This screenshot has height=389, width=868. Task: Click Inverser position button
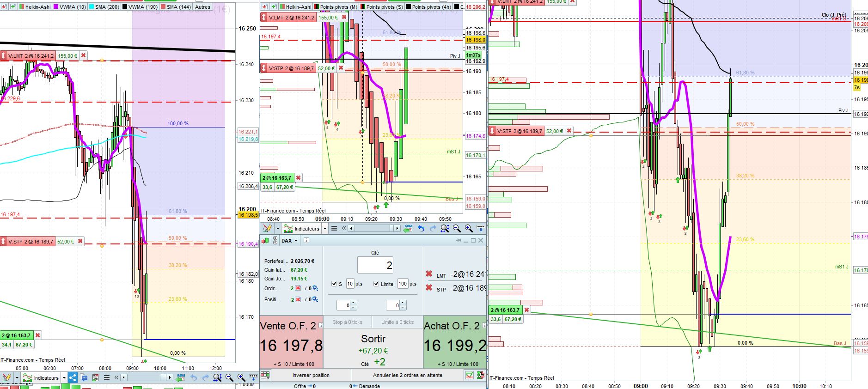click(311, 375)
